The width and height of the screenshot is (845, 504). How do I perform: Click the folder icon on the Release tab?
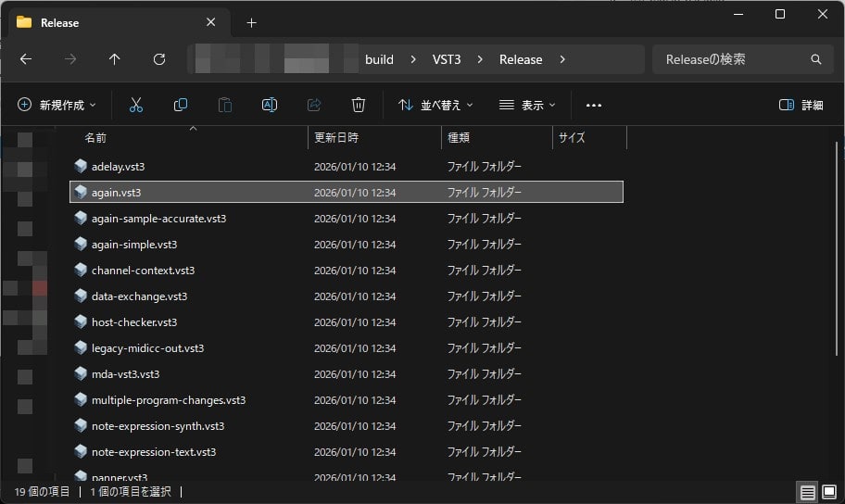(x=24, y=22)
